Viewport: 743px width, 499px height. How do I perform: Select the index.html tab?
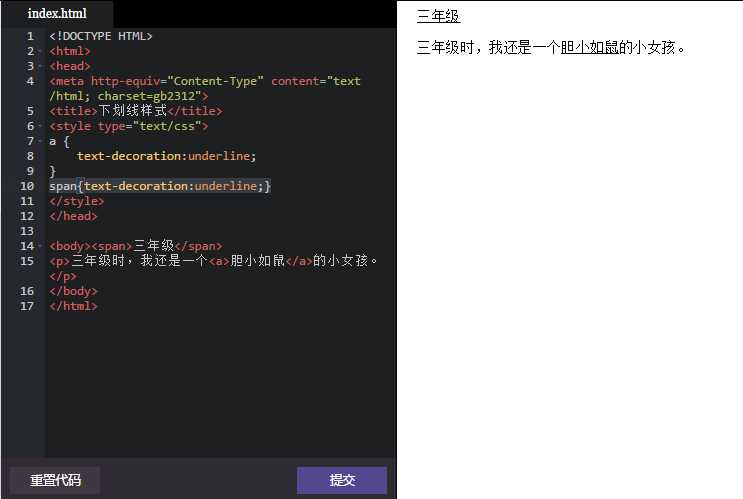click(57, 13)
